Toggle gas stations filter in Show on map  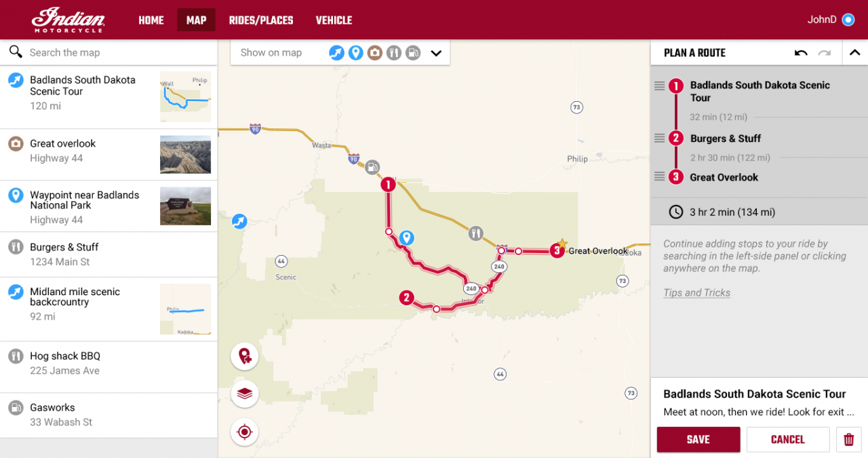[412, 53]
